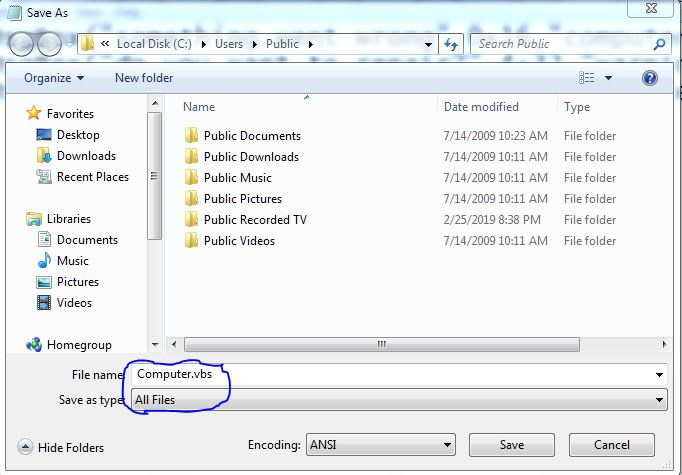Click the Help question mark icon
682x475 pixels.
coord(651,78)
